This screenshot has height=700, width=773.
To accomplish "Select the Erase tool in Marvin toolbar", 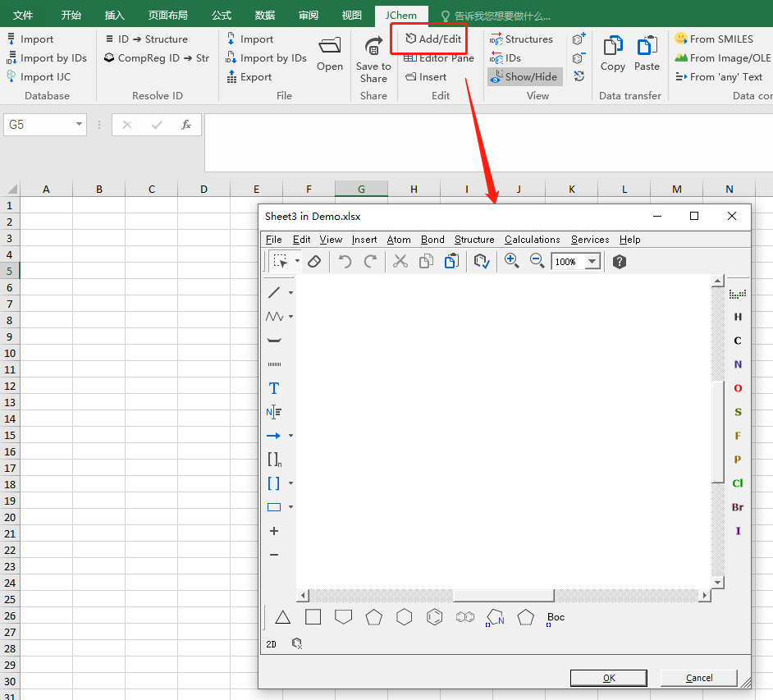I will tap(314, 261).
